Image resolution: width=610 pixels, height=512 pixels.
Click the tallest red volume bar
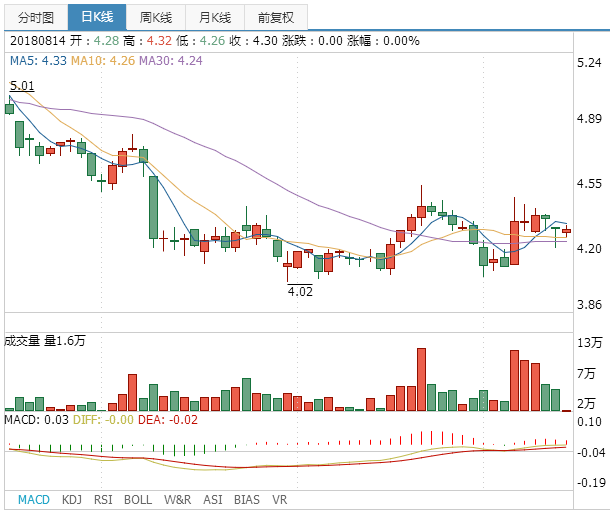tap(421, 379)
